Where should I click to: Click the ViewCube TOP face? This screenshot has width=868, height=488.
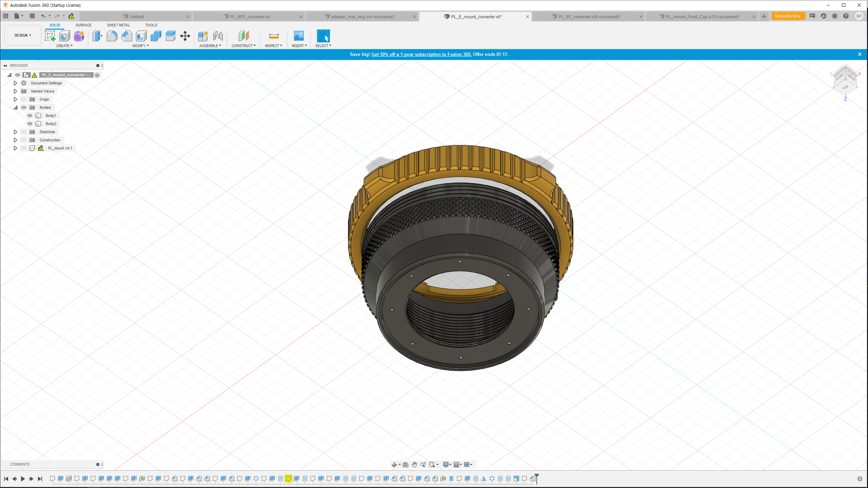click(845, 87)
